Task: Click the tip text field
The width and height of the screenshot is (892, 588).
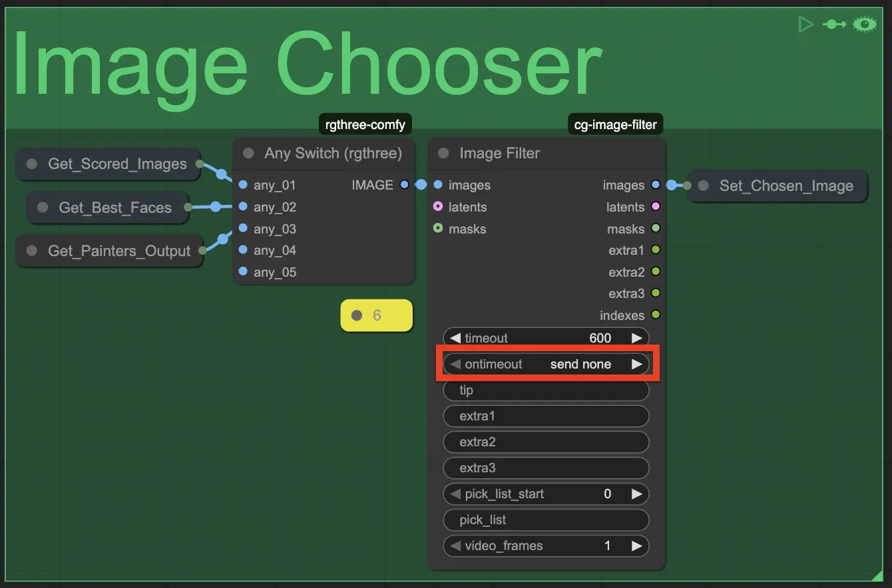Action: (546, 390)
